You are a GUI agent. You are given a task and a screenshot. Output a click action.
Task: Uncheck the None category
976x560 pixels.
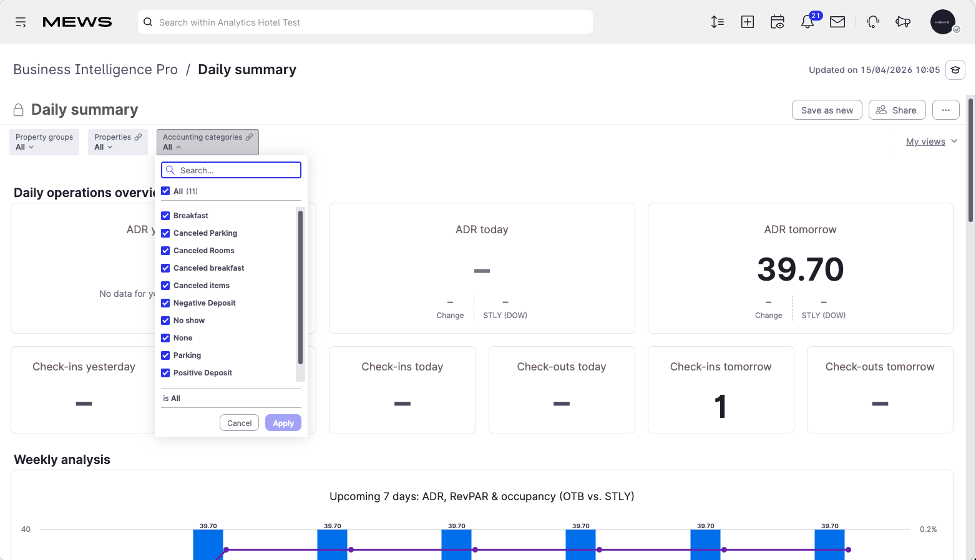[165, 338]
